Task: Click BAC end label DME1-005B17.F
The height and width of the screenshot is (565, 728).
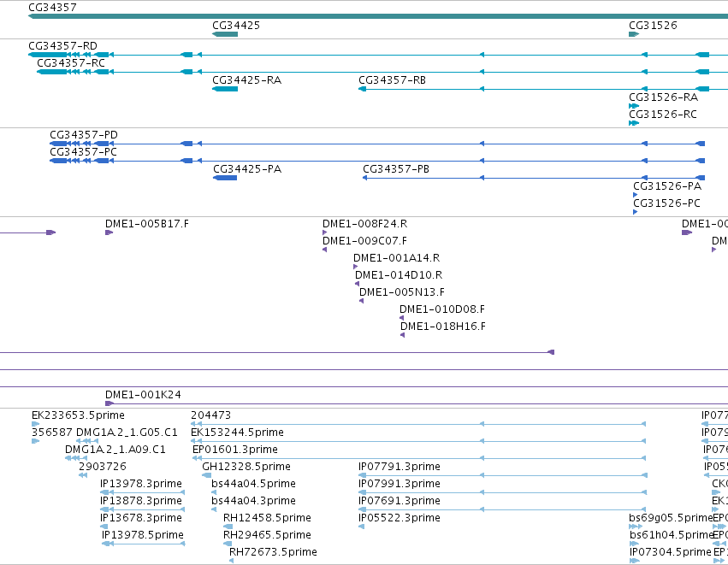Action: tap(147, 224)
